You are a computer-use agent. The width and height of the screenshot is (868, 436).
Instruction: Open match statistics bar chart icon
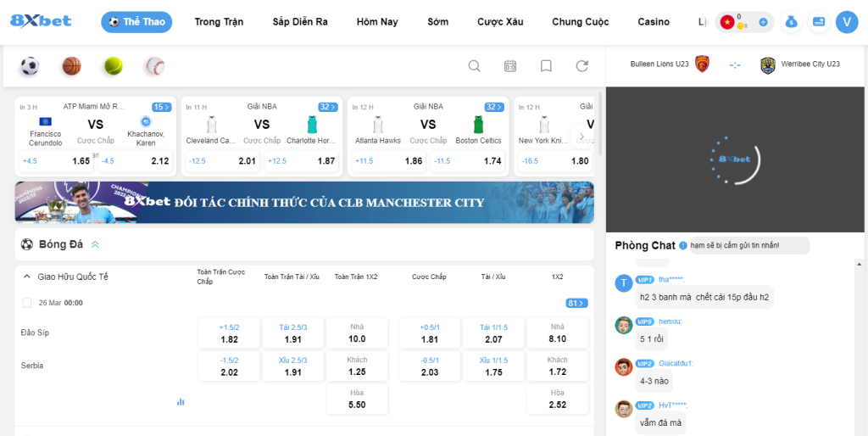click(x=181, y=401)
